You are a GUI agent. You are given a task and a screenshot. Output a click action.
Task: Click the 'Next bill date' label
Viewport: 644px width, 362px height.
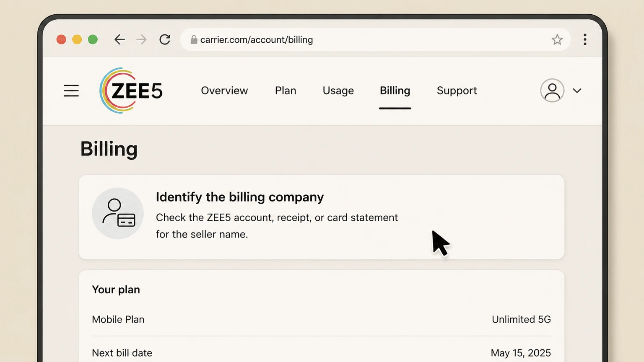(122, 353)
